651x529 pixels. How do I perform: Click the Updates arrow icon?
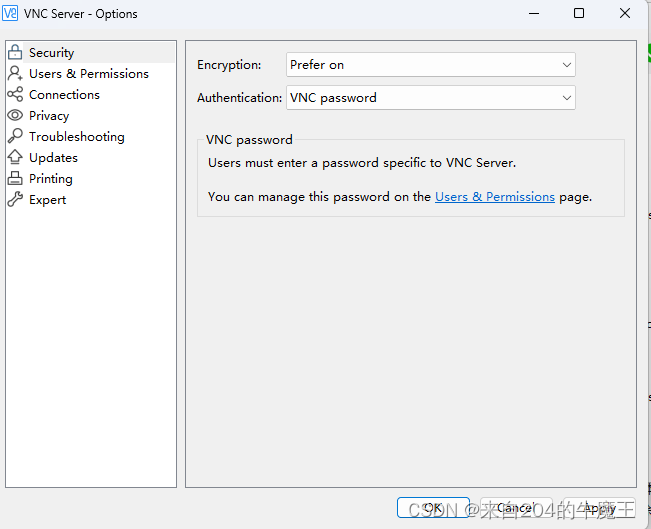tap(15, 157)
